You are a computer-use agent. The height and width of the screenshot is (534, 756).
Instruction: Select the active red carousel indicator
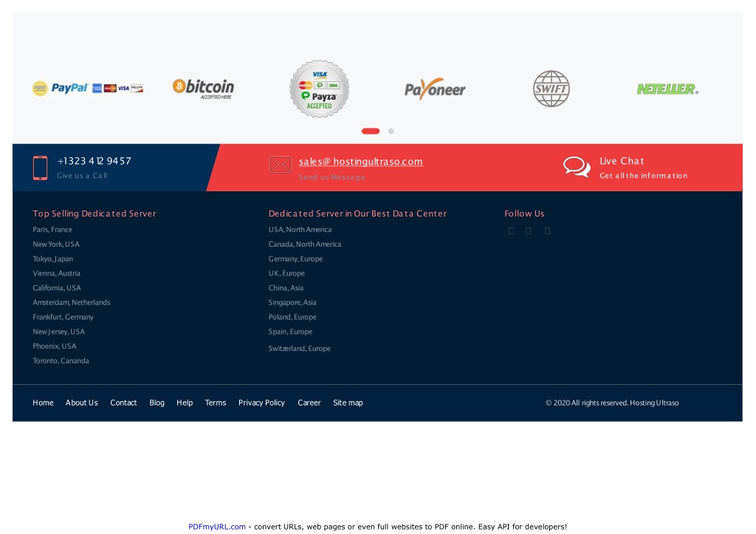(x=371, y=131)
